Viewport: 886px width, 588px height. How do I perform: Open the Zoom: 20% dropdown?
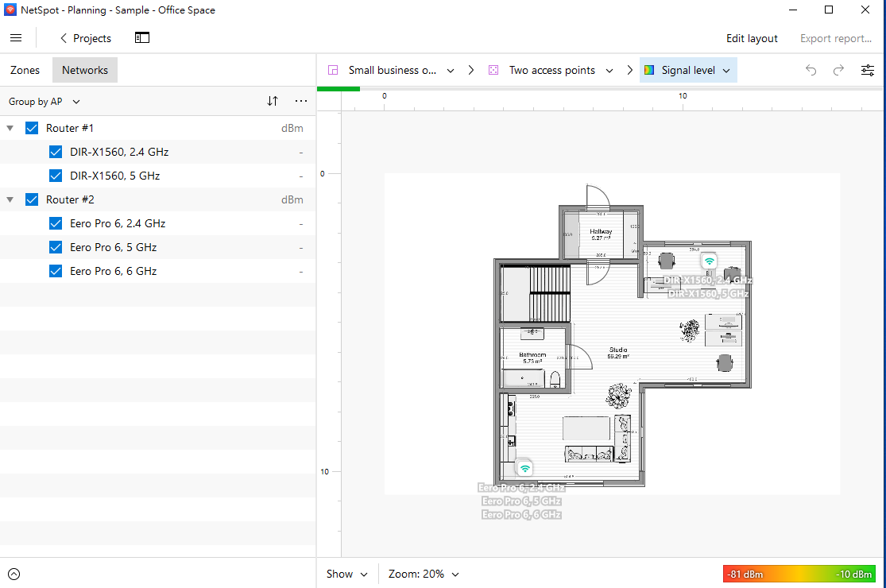pyautogui.click(x=424, y=574)
